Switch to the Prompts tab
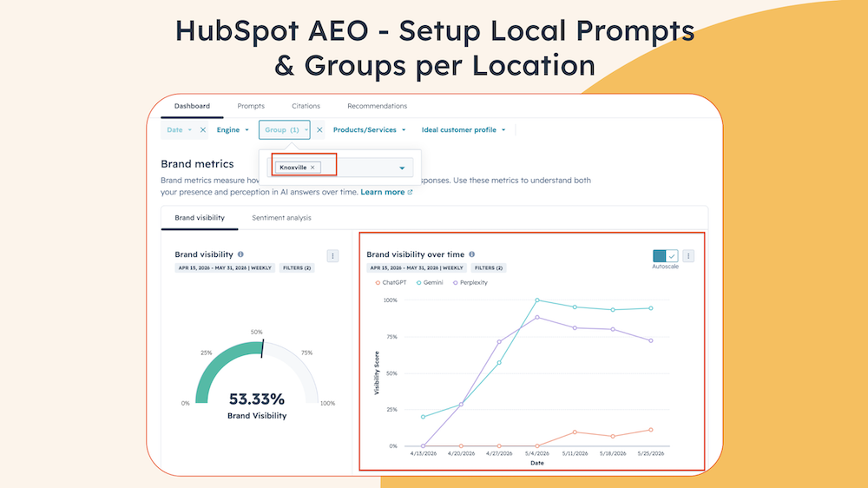 251,106
